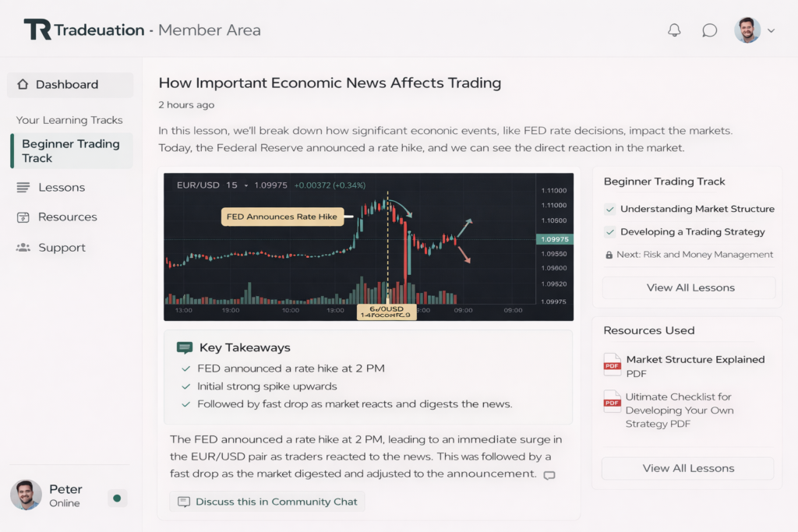This screenshot has height=532, width=798.
Task: Click Discuss this in Community Chat
Action: 267,502
